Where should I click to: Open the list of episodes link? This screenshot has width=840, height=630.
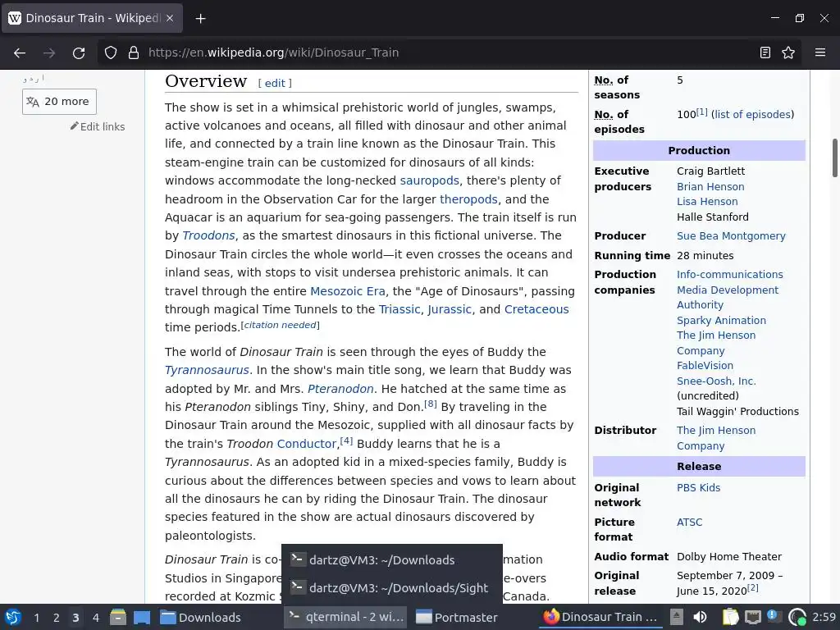click(x=752, y=114)
